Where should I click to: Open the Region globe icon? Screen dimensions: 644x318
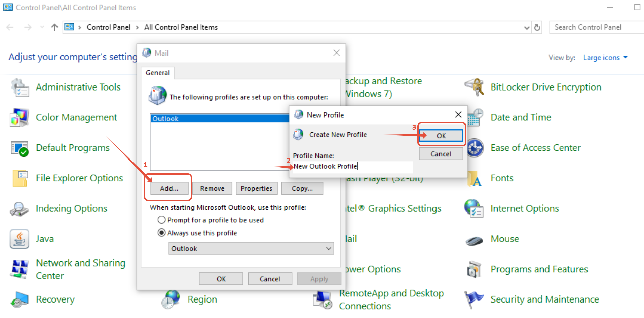pyautogui.click(x=171, y=299)
